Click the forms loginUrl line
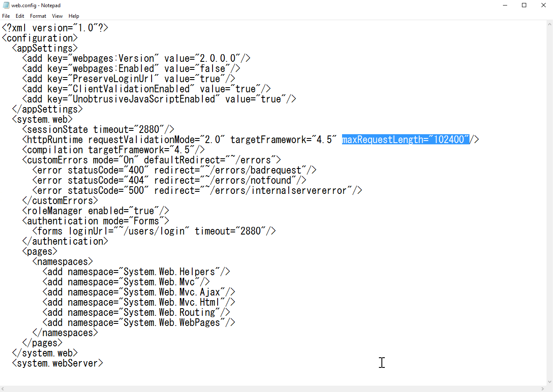 pos(154,231)
